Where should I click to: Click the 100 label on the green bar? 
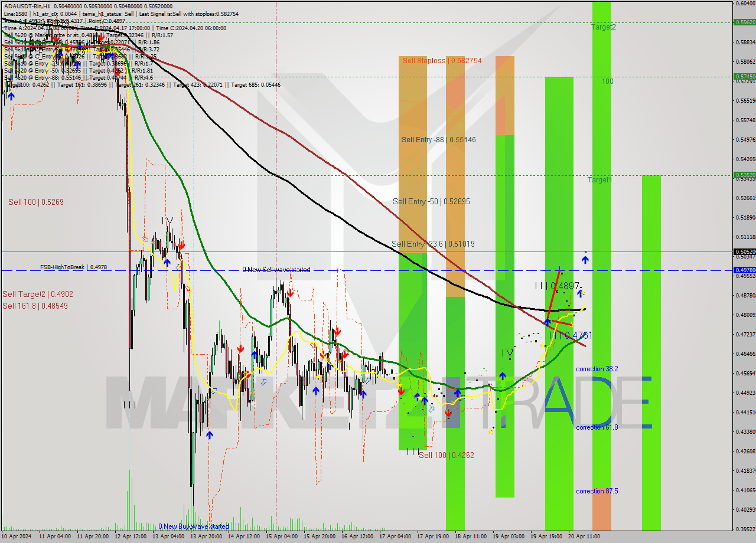(x=607, y=81)
